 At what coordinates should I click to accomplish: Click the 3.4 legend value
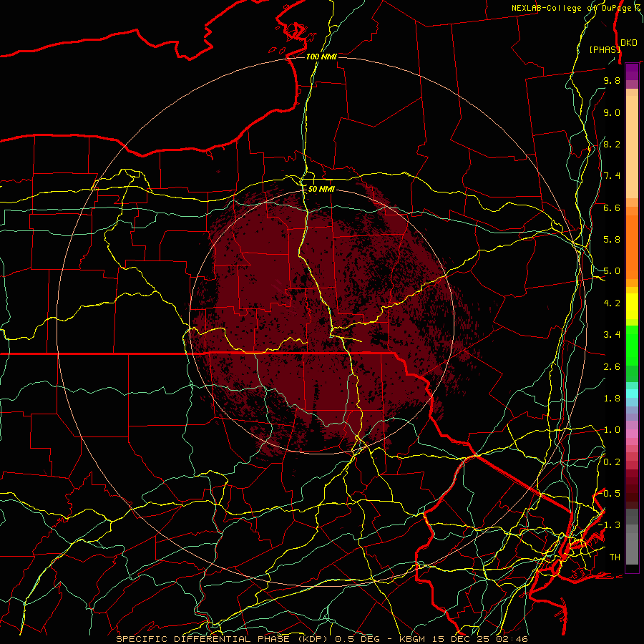612,335
